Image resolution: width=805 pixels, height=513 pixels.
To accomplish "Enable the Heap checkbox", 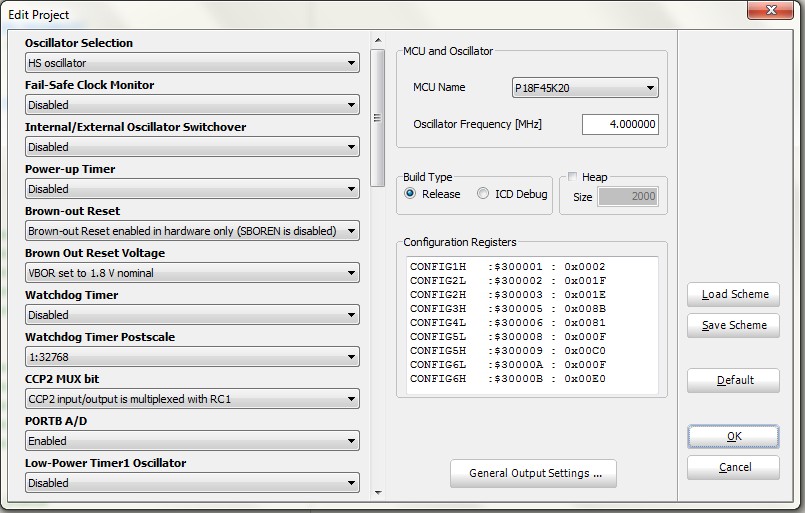I will pyautogui.click(x=572, y=177).
